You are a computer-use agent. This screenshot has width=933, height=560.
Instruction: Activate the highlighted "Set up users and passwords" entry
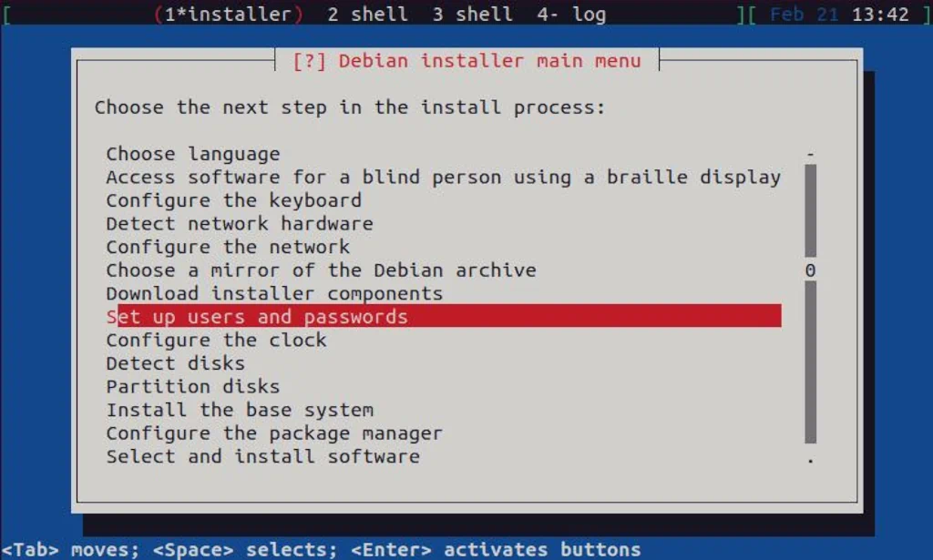coord(257,316)
